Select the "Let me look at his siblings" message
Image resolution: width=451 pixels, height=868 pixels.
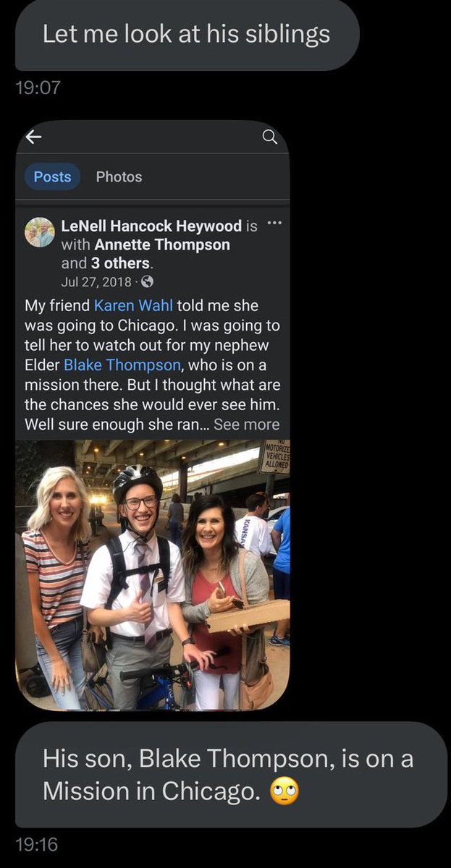click(187, 34)
